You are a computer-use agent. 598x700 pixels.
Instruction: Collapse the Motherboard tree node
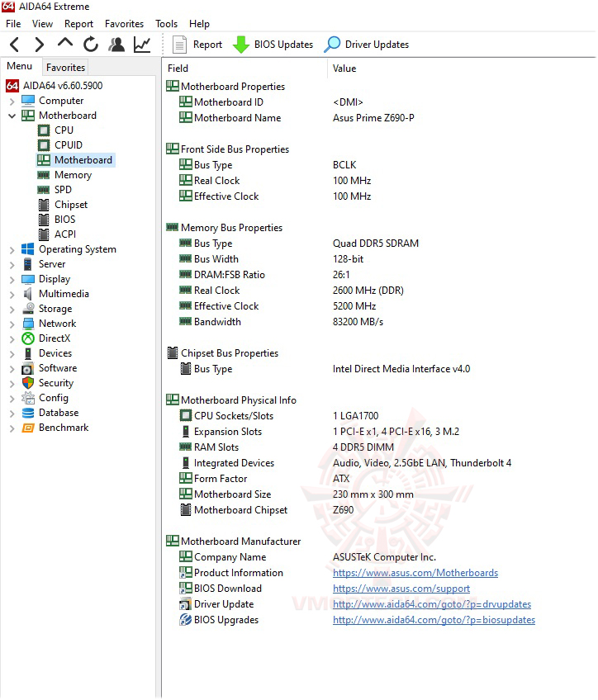coord(12,116)
